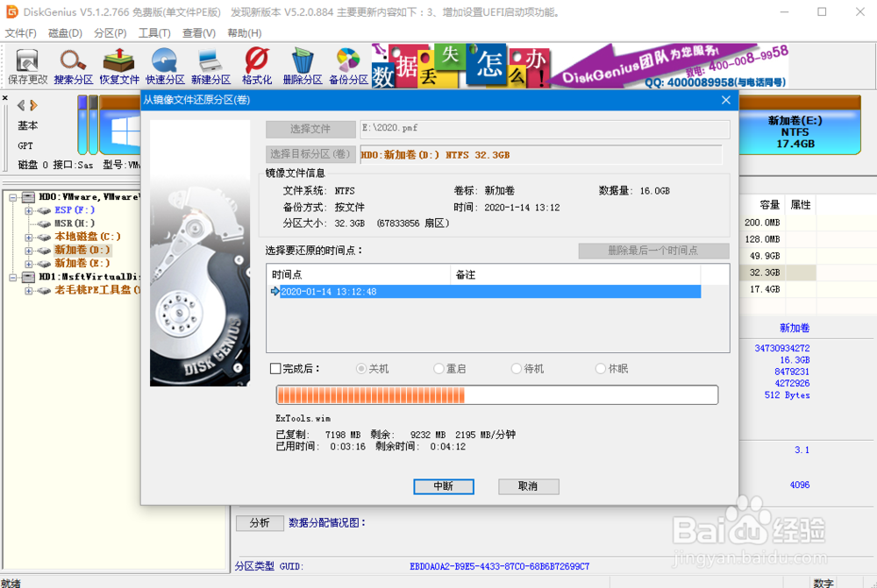Select the New Partition (新建分区) icon

pyautogui.click(x=210, y=67)
